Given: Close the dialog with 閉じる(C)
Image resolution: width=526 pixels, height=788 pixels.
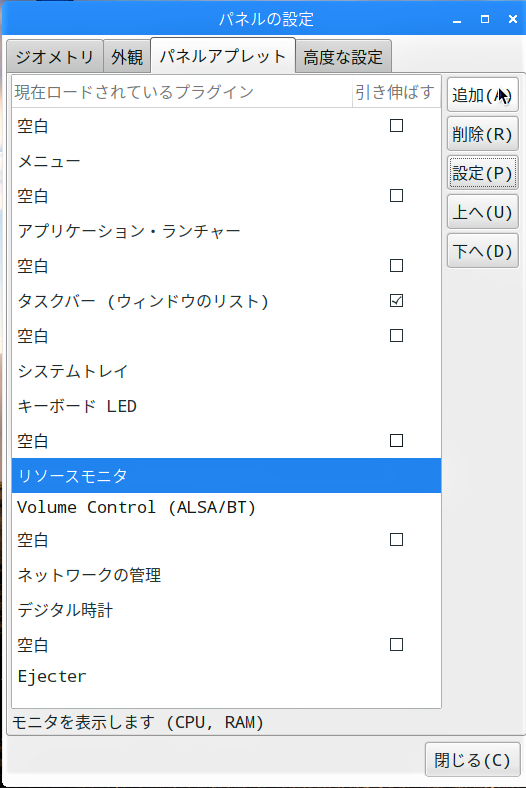Looking at the screenshot, I should (472, 759).
